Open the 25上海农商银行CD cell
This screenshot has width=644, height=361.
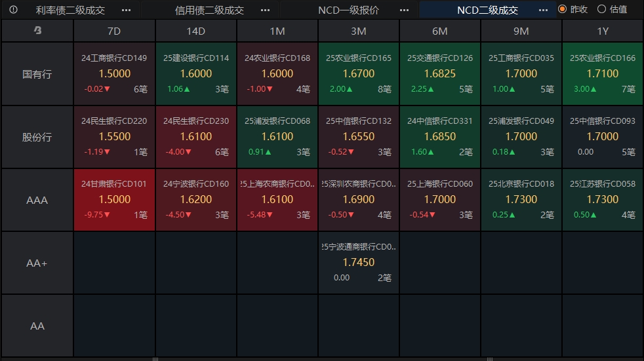277,200
